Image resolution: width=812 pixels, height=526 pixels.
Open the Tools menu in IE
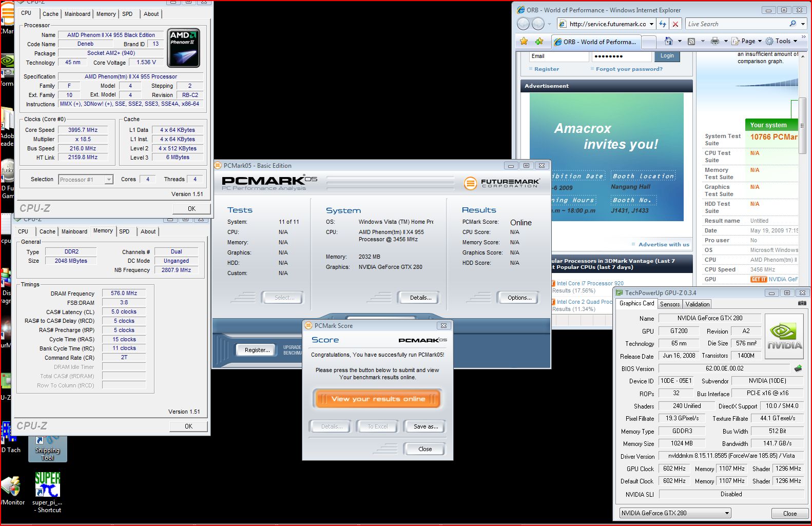pos(782,41)
